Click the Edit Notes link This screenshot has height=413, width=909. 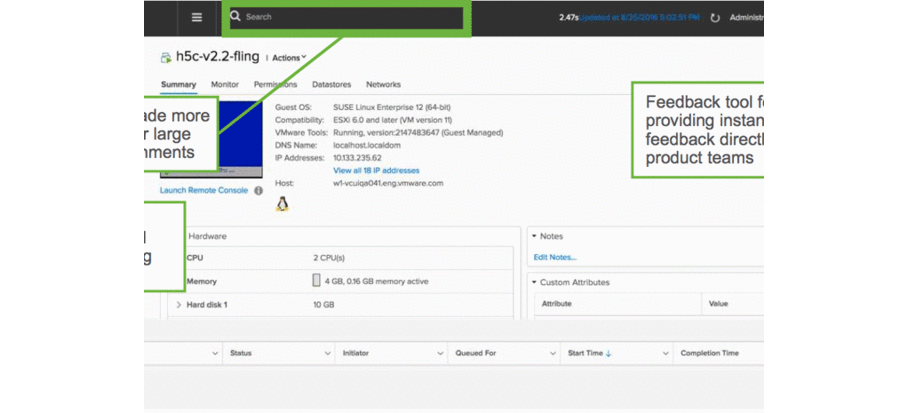click(554, 257)
